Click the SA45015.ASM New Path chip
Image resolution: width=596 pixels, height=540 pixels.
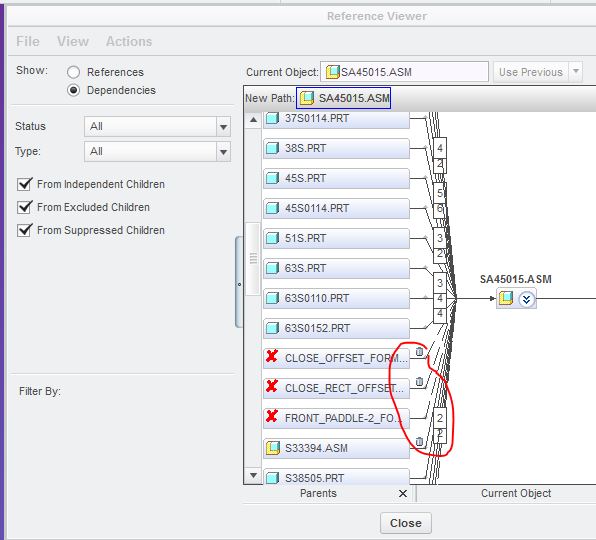pos(344,98)
